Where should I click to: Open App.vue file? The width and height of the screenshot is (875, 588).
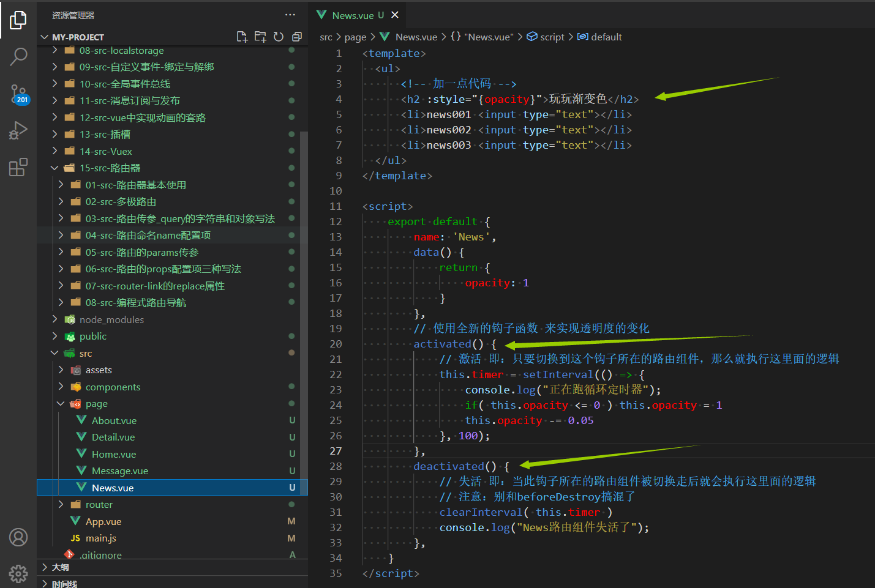point(103,521)
